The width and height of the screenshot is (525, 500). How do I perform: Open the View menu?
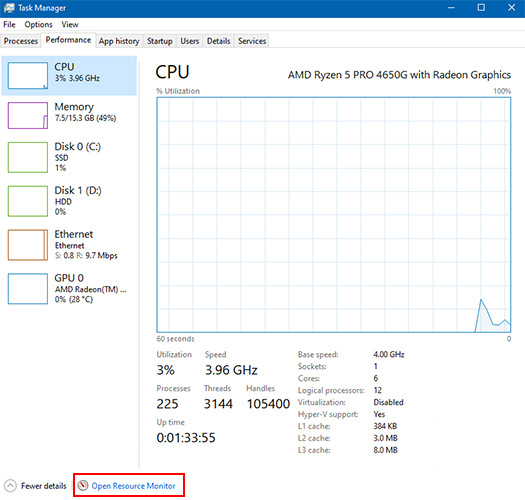pos(70,24)
